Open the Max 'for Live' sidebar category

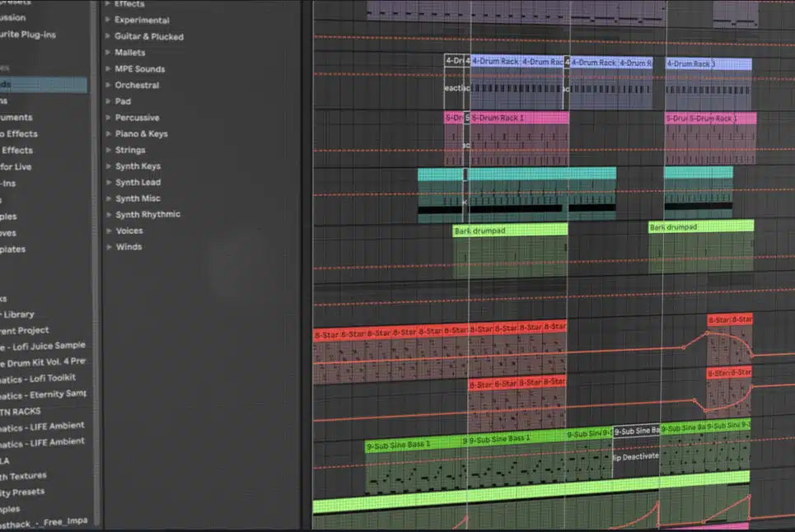point(16,166)
